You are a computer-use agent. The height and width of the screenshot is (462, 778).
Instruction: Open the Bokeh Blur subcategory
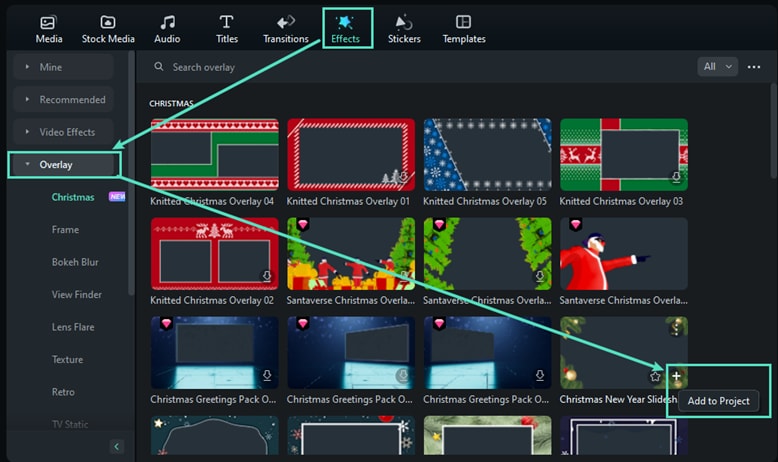tap(75, 262)
